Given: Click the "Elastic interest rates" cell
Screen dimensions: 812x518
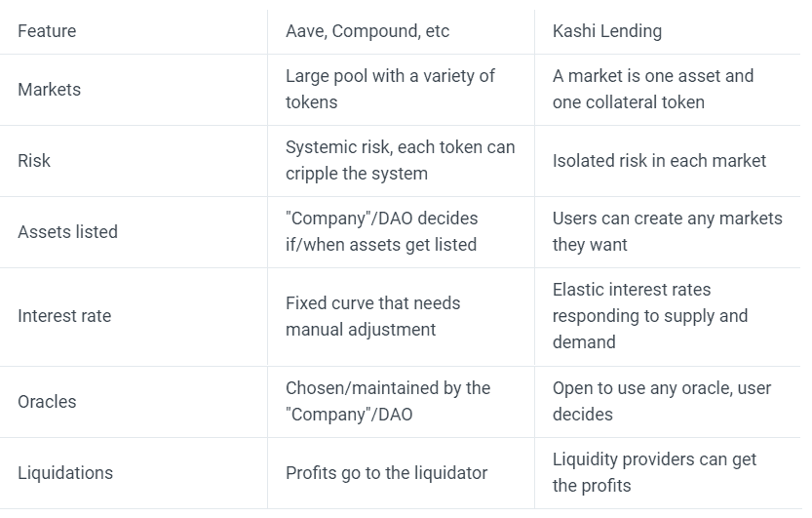Looking at the screenshot, I should pyautogui.click(x=650, y=316).
